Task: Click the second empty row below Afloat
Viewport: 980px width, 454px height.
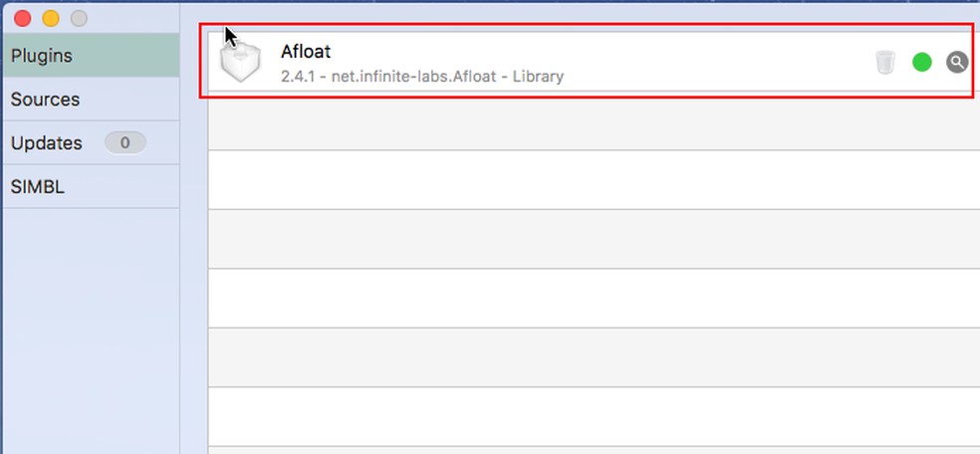Action: pos(594,179)
